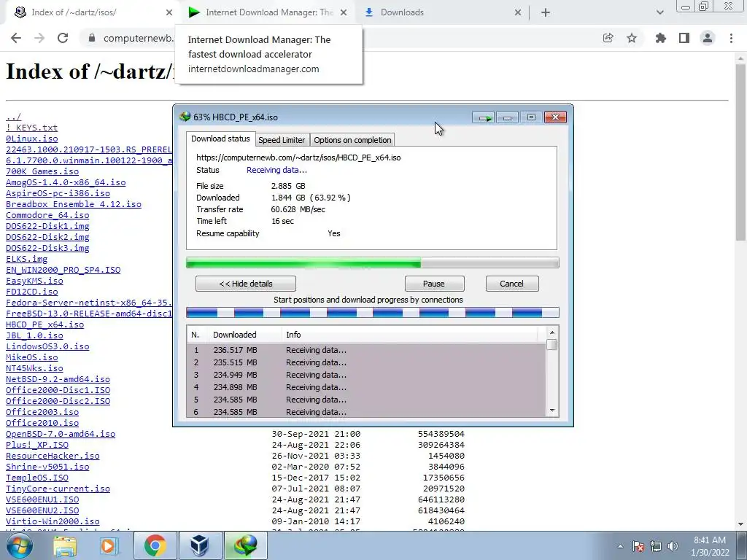Open the EN_WIN2000_PRO_SP4.ISO link
747x560 pixels.
[x=63, y=270]
